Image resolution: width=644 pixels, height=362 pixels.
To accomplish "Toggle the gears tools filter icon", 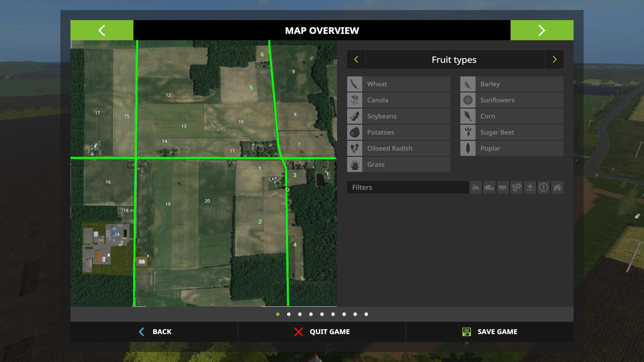I will (517, 187).
